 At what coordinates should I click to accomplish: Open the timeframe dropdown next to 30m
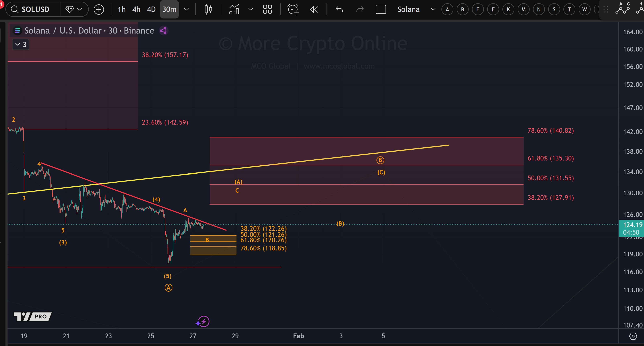point(186,9)
